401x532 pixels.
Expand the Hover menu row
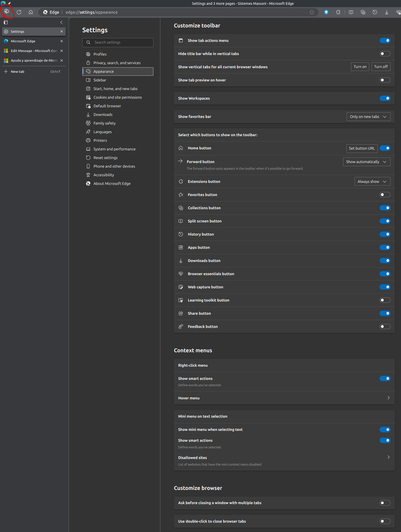(x=388, y=398)
